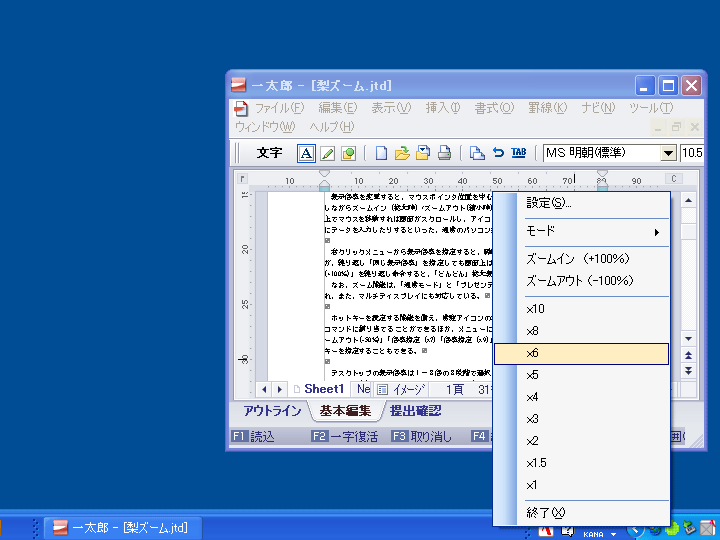Select the text input mode A icon
This screenshot has height=540, width=720.
[x=306, y=153]
